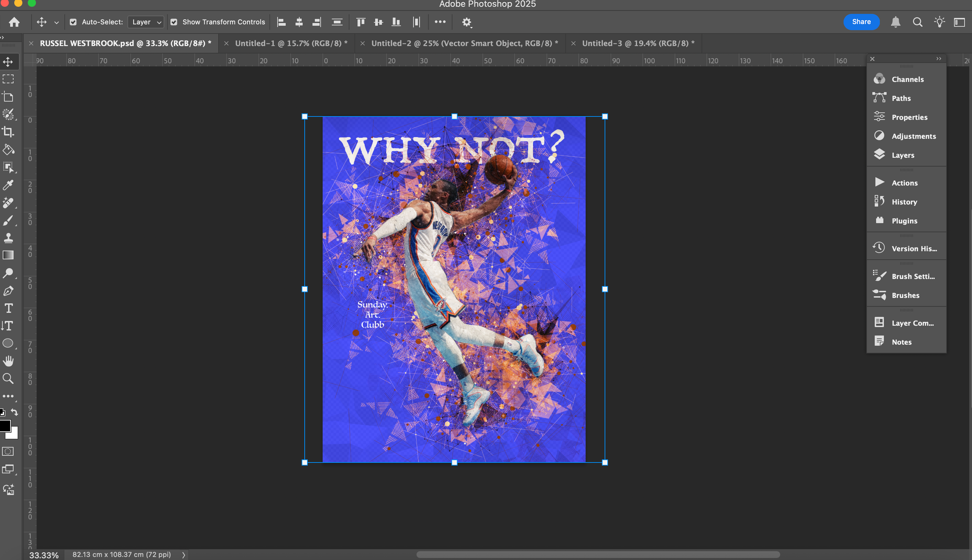Click the black foreground color swatch
The image size is (972, 560).
(x=5, y=425)
